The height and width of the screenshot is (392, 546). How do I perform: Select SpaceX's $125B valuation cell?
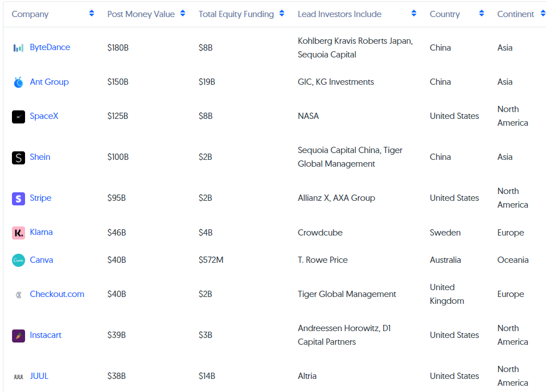(118, 116)
